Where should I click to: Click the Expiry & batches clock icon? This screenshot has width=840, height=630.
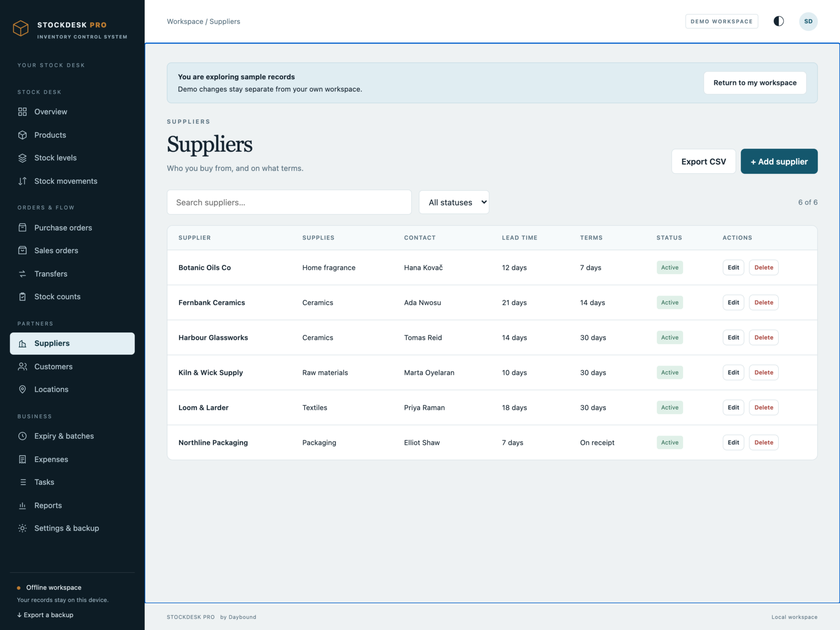(x=22, y=436)
